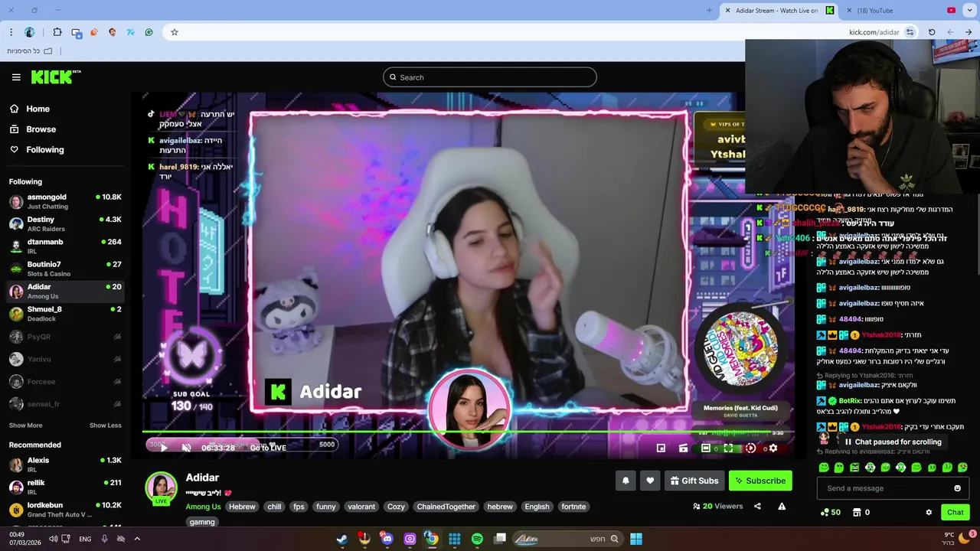This screenshot has width=980, height=551.
Task: Click the Kick search field
Action: 490,77
